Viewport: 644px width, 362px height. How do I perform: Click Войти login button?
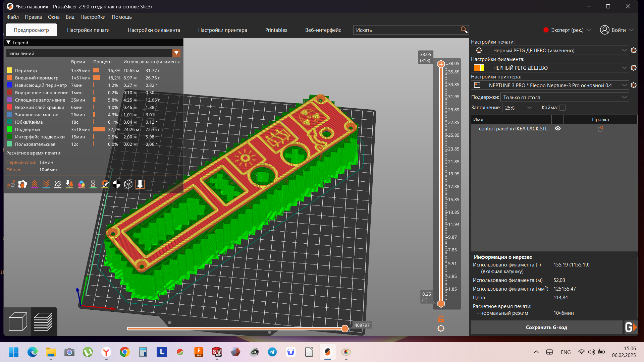click(x=616, y=30)
